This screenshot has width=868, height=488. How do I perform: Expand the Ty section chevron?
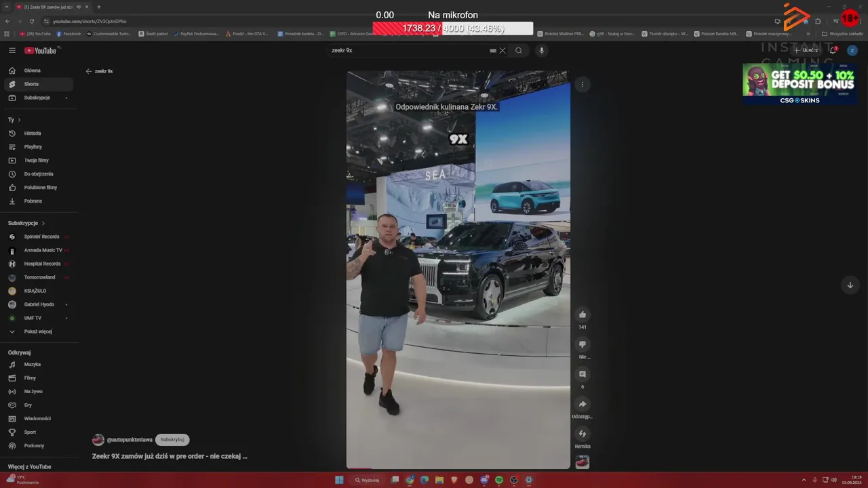click(x=19, y=120)
